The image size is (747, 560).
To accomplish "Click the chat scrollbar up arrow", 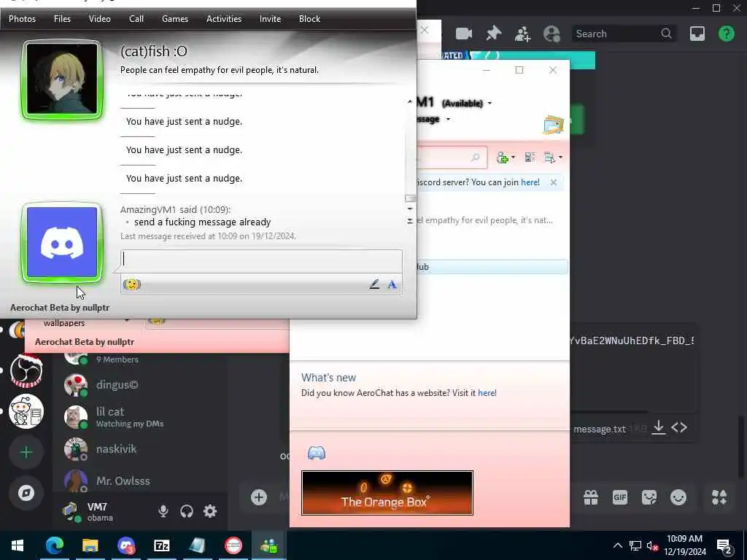I will pyautogui.click(x=410, y=101).
